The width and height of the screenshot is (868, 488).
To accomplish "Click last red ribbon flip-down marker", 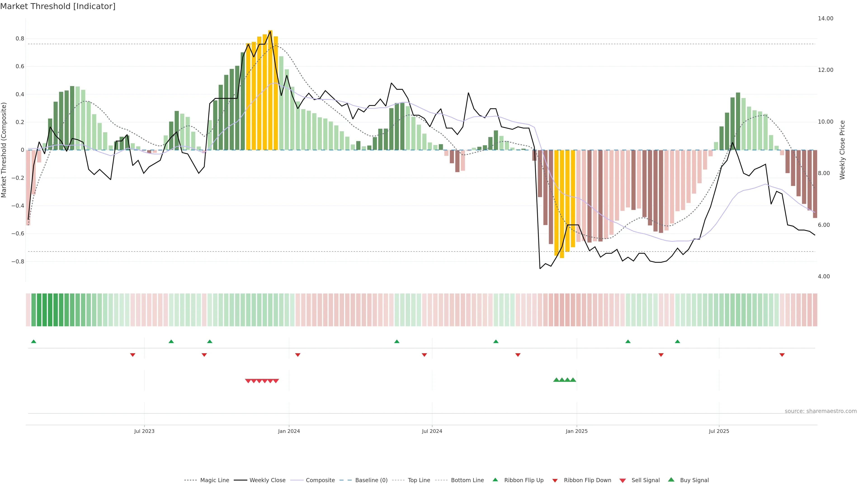I will tap(782, 355).
